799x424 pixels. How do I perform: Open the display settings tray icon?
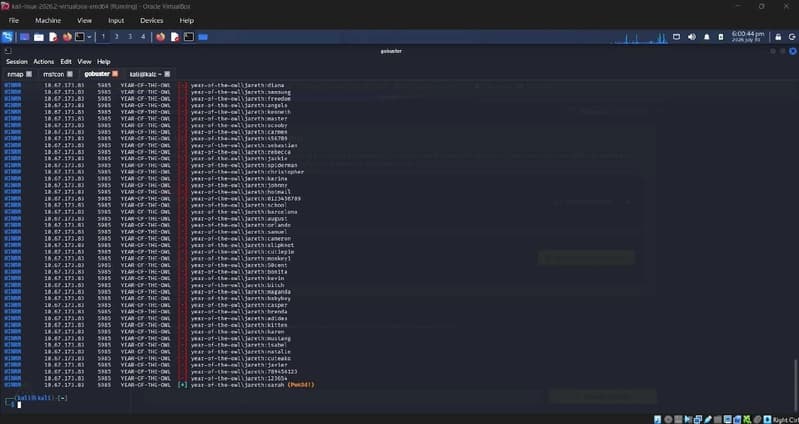[x=677, y=37]
